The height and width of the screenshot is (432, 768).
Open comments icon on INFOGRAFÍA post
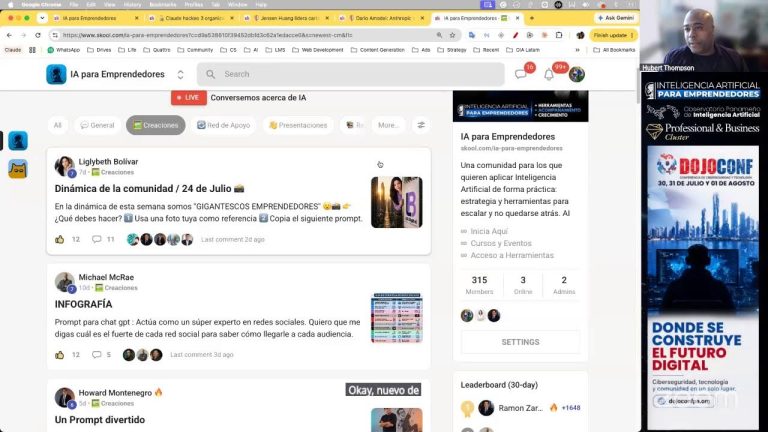(x=96, y=355)
